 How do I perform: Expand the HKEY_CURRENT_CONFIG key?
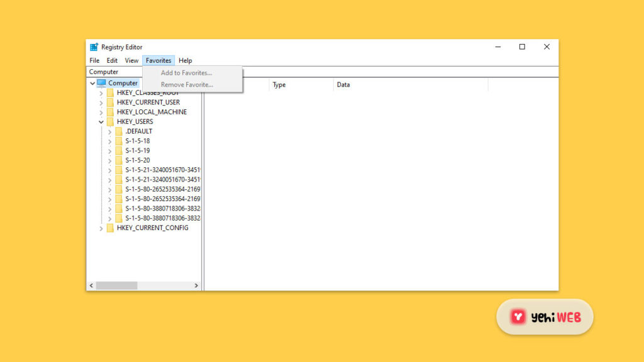tap(101, 228)
